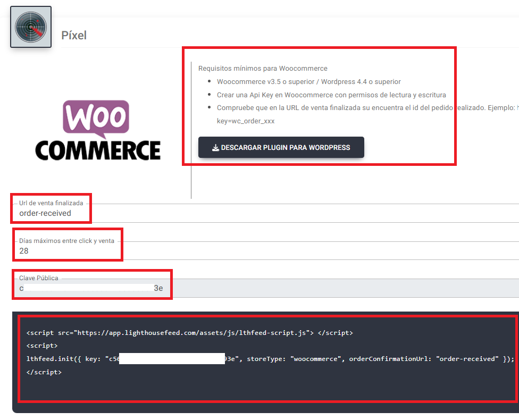Click the closing </script> tag line
519x420 pixels.
point(44,372)
